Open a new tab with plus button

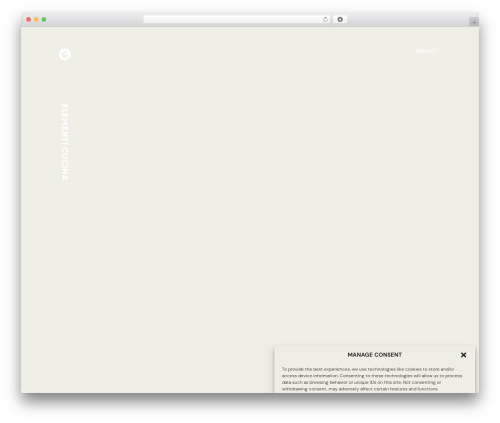474,22
